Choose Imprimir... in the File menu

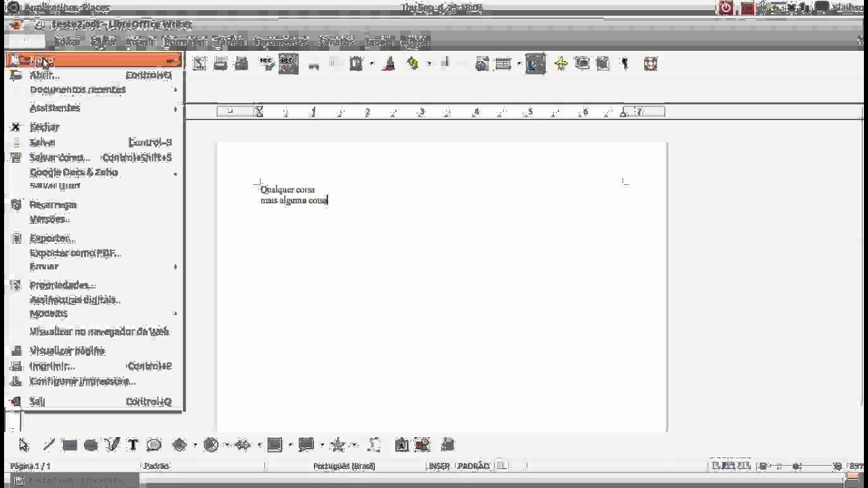94,366
